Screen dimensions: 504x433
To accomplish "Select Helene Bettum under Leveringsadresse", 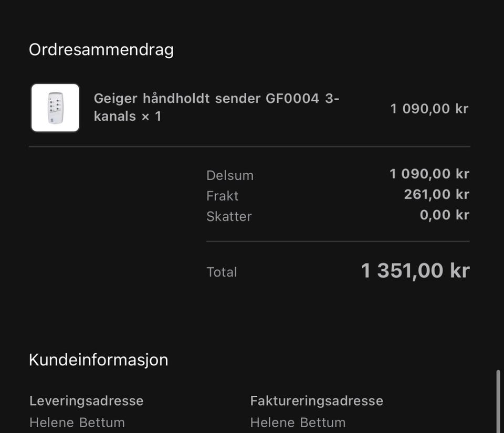I will point(77,423).
